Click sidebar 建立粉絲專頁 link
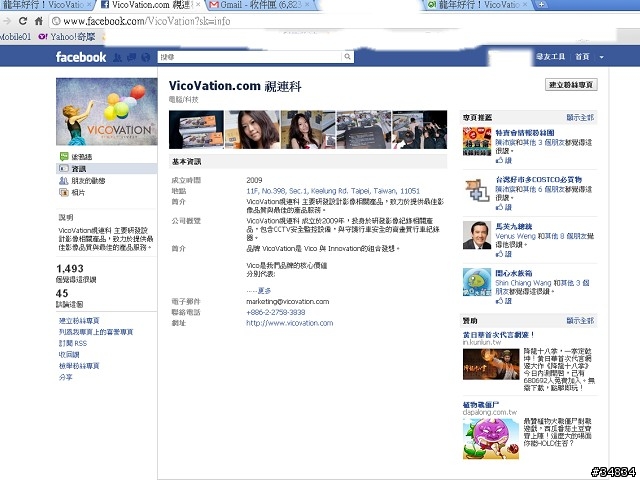 tap(79, 321)
